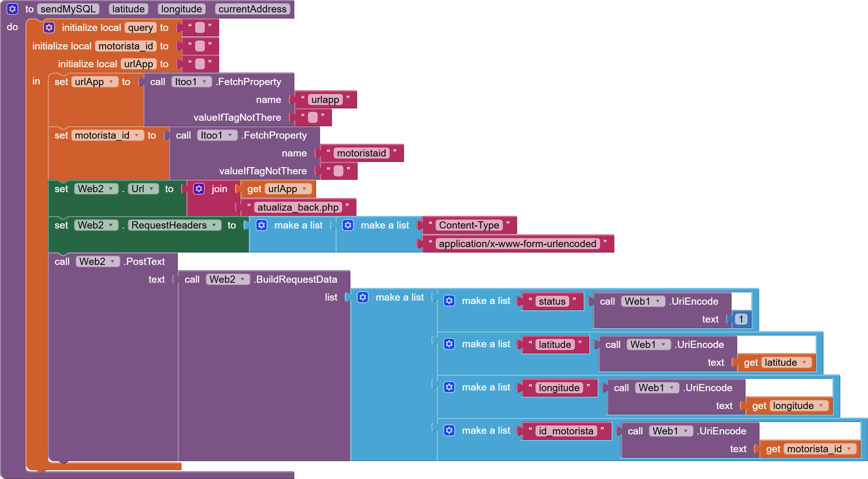Open get motorista_id variable dropdown arrow

pos(849,449)
